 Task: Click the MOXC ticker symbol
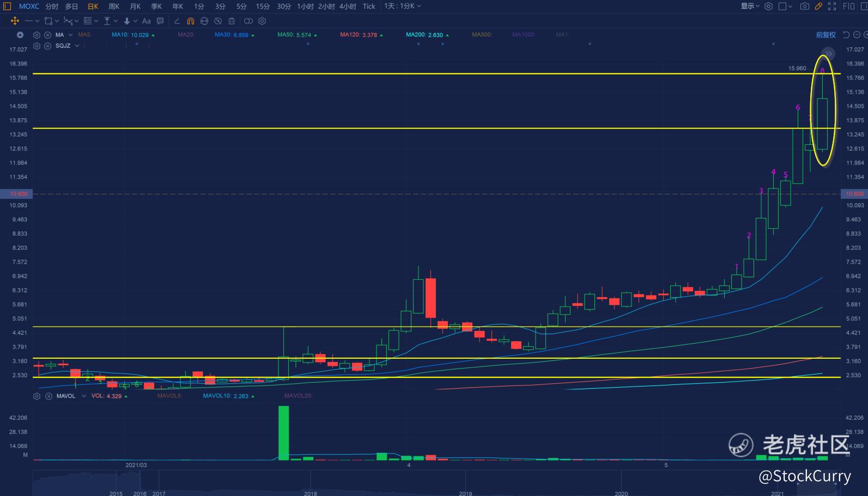pos(29,6)
